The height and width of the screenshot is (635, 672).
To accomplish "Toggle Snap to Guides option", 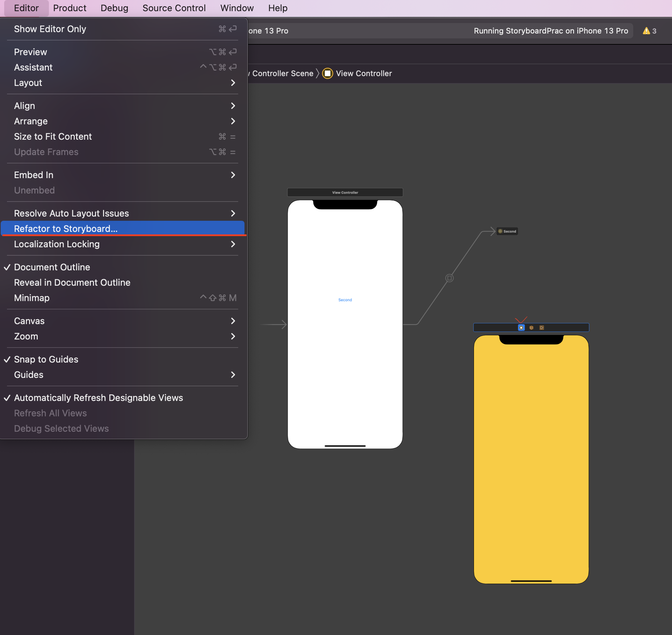I will click(x=46, y=359).
